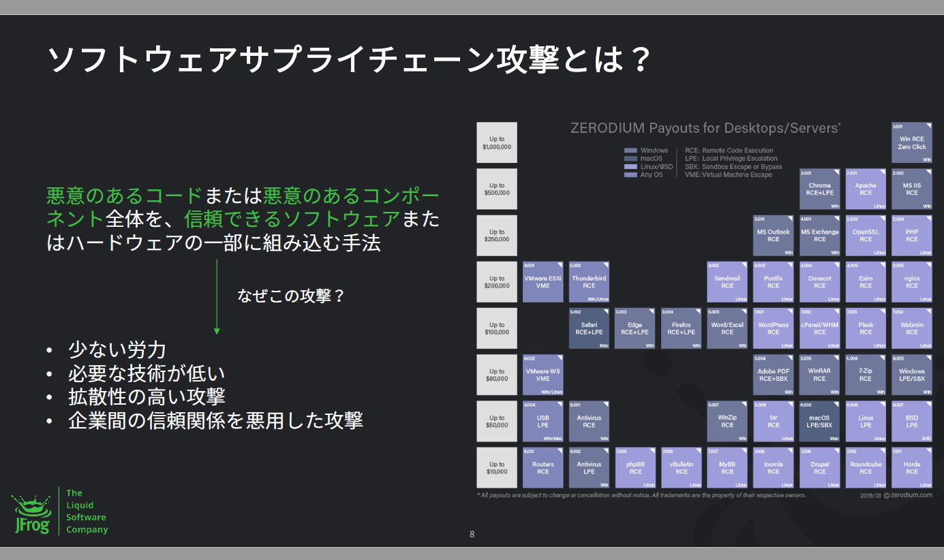Click the bullet 少ない労力
Viewport: 944px width, 560px height.
coord(117,350)
